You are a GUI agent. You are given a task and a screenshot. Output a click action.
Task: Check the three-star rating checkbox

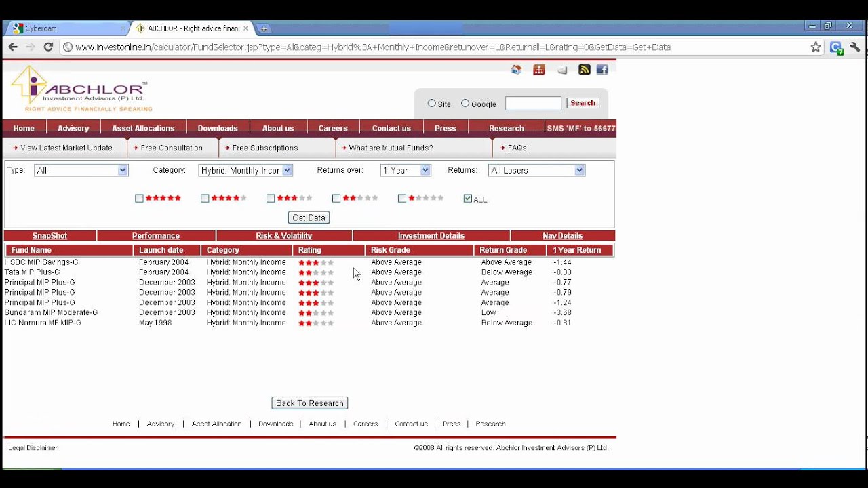[x=271, y=199]
